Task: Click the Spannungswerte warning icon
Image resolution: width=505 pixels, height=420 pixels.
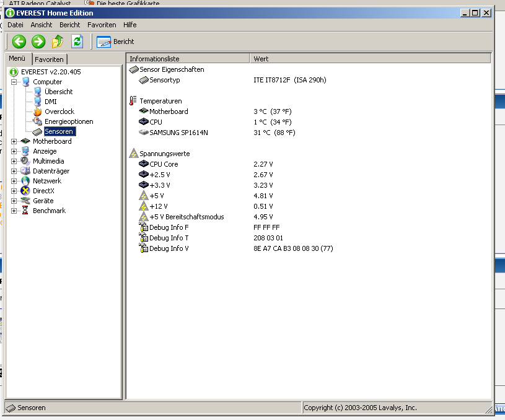Action: (133, 153)
